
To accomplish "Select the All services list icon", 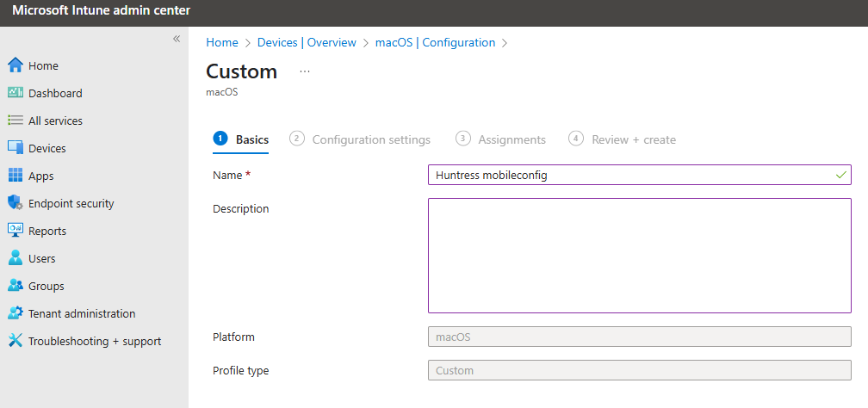I will pos(15,121).
